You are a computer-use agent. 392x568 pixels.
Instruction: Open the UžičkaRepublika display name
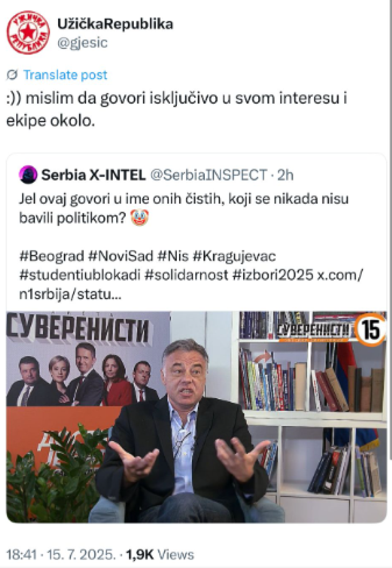115,24
